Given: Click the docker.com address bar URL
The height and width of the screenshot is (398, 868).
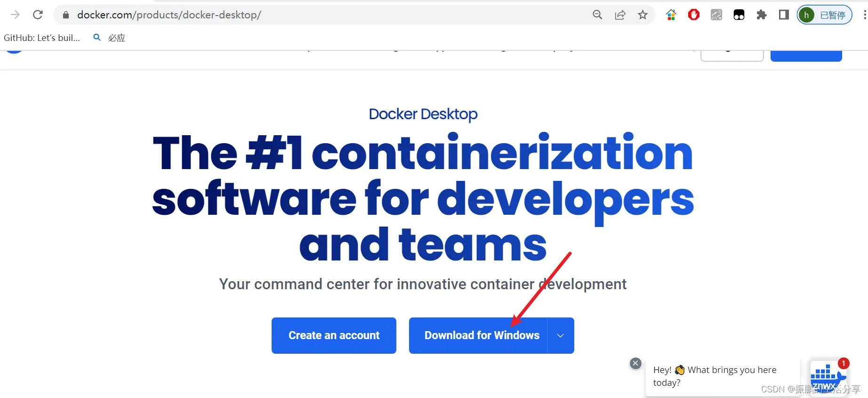Looking at the screenshot, I should [169, 15].
